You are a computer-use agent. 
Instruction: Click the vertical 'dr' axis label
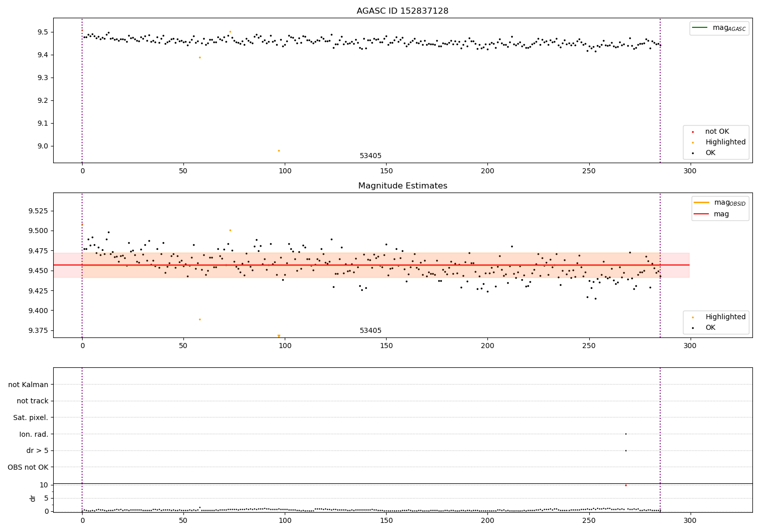click(33, 498)
